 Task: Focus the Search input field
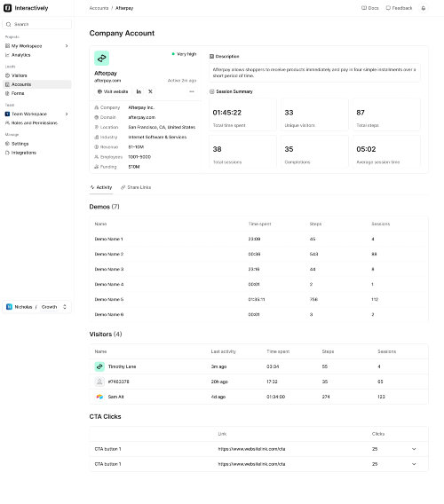click(37, 25)
